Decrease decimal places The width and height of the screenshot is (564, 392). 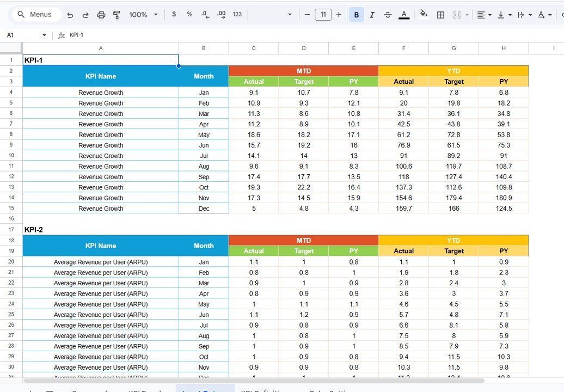click(x=205, y=15)
